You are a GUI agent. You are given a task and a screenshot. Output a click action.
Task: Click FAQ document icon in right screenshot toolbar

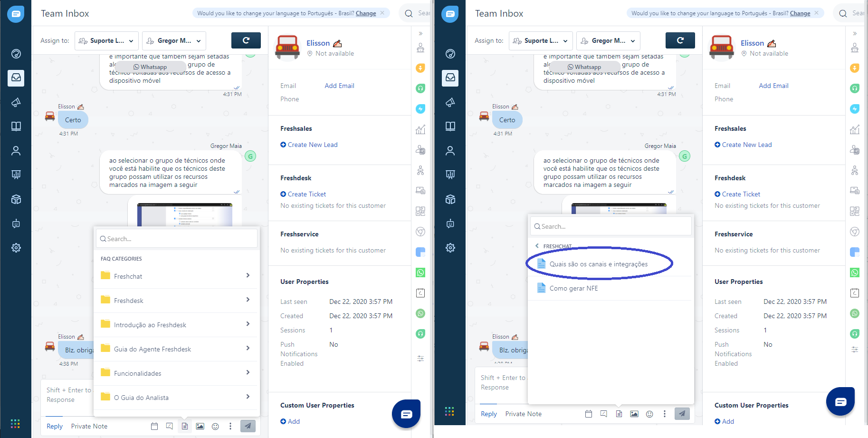point(619,414)
